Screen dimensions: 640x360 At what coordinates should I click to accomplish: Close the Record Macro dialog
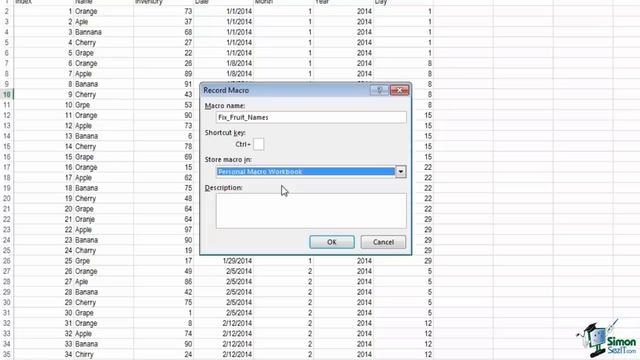click(399, 90)
